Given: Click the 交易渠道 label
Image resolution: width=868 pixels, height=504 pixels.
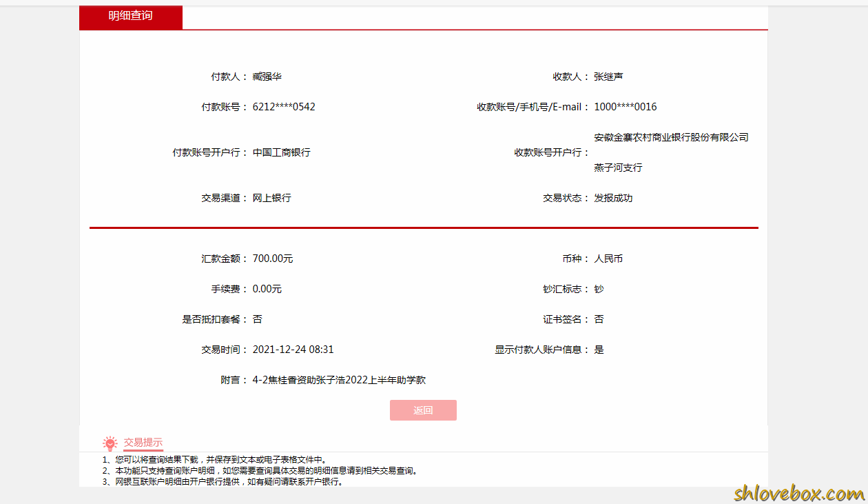Looking at the screenshot, I should 225,198.
